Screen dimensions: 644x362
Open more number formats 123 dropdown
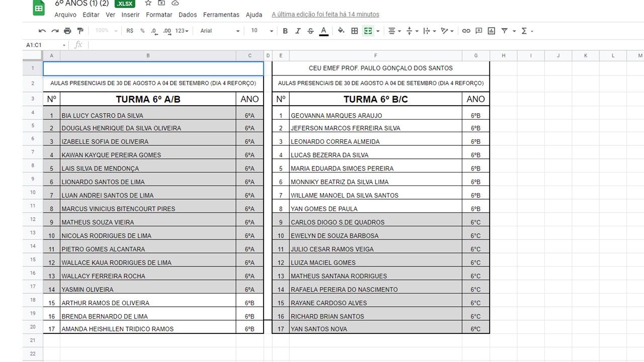pos(182,31)
